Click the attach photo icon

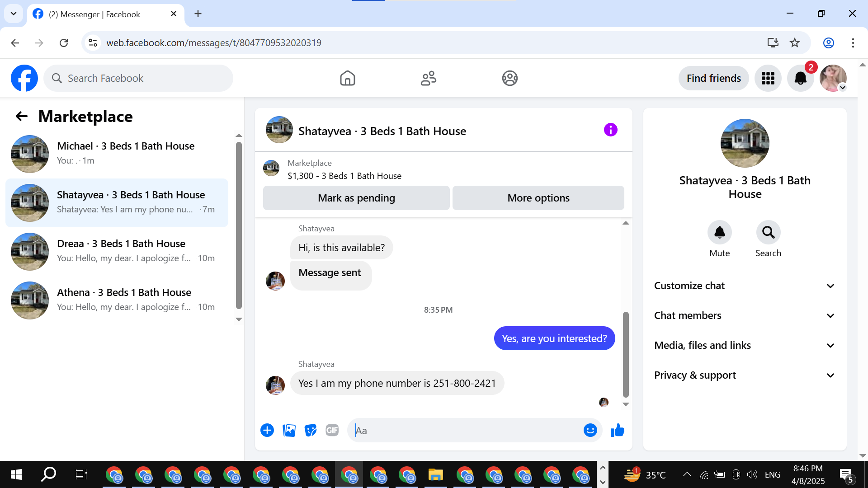click(289, 431)
